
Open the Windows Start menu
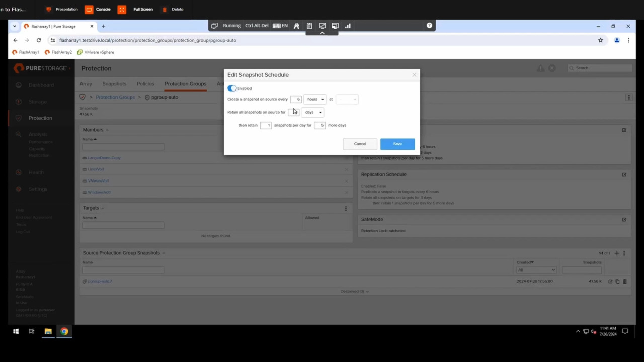pyautogui.click(x=16, y=331)
